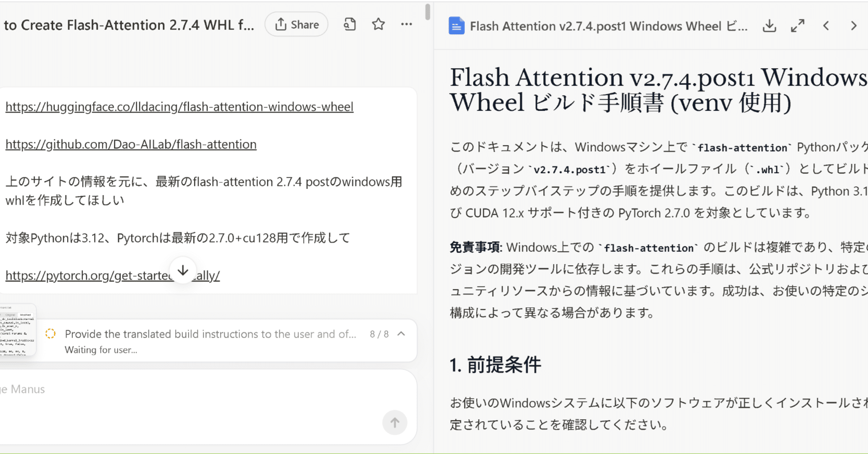Screen dimensions: 868x454
Task: Go to previous document arrow
Action: (826, 26)
